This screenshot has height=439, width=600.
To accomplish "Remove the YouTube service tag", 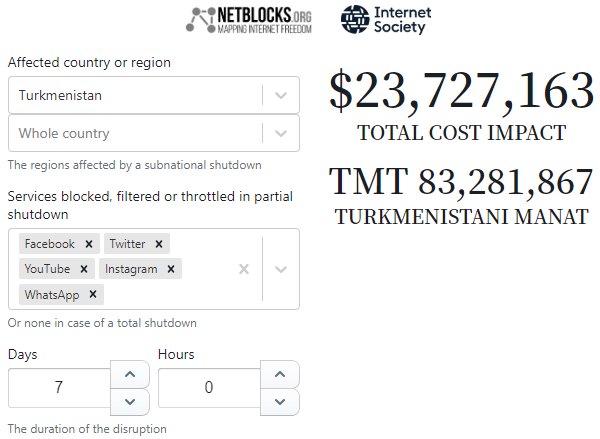I will pos(84,269).
